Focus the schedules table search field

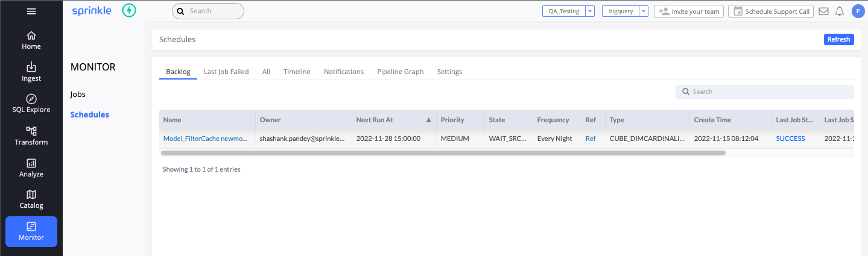pos(765,92)
